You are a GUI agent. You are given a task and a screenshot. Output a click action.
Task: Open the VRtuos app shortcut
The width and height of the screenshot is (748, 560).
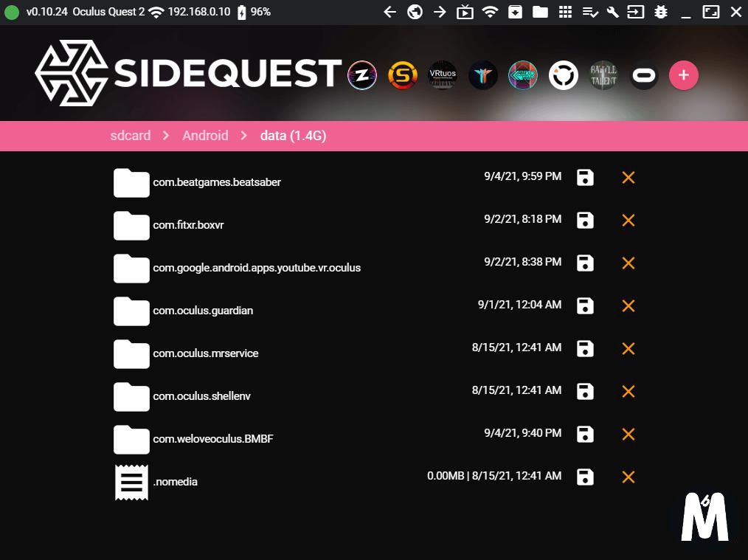443,75
